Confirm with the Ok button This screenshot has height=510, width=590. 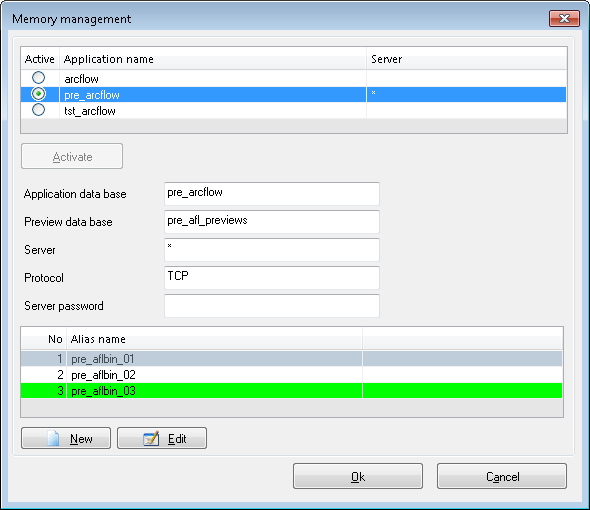(358, 476)
